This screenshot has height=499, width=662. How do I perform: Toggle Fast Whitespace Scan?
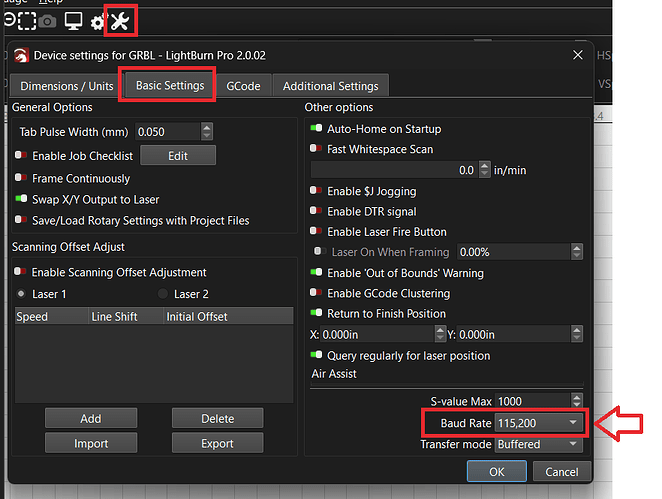point(316,148)
